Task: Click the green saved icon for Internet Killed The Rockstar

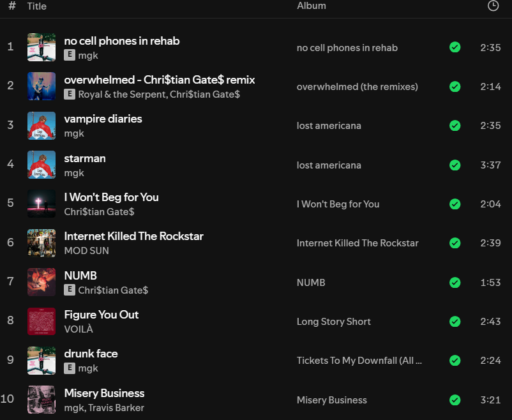Action: click(455, 243)
